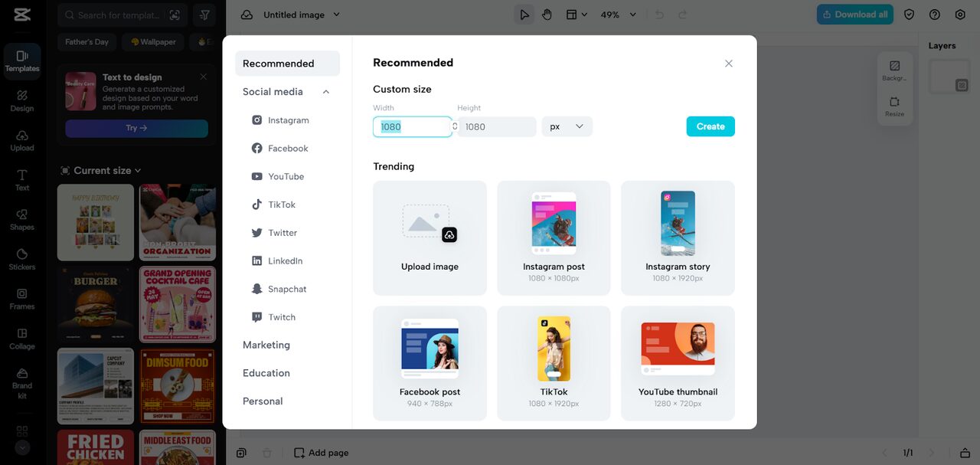The width and height of the screenshot is (980, 465).
Task: Select the pointer selection tool
Action: [x=524, y=15]
